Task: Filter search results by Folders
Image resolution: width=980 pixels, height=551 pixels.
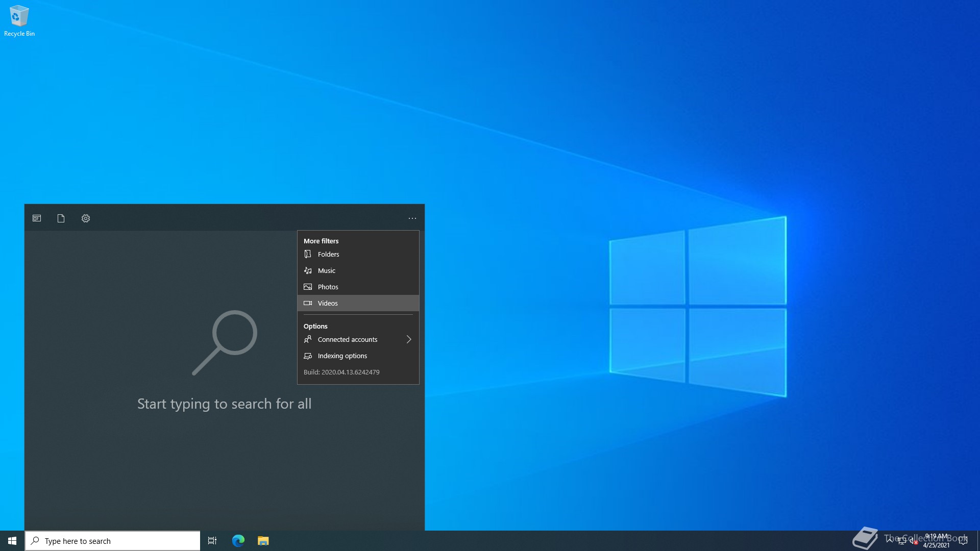Action: tap(358, 254)
